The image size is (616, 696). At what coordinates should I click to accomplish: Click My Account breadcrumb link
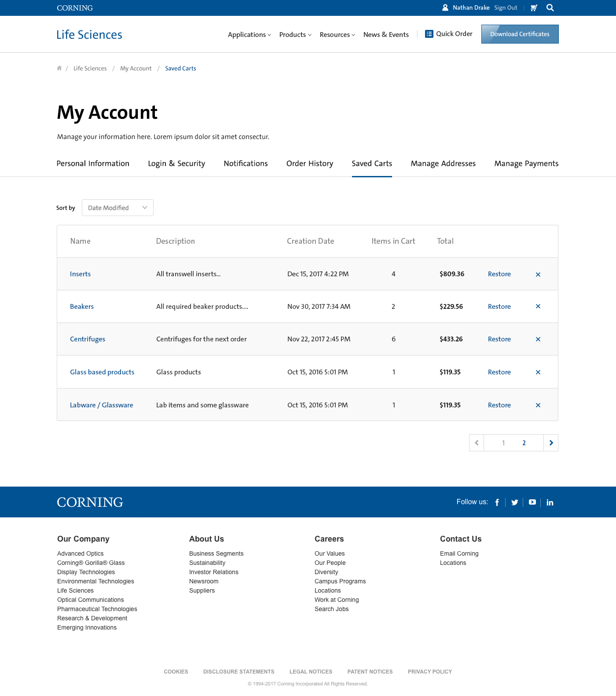click(136, 69)
